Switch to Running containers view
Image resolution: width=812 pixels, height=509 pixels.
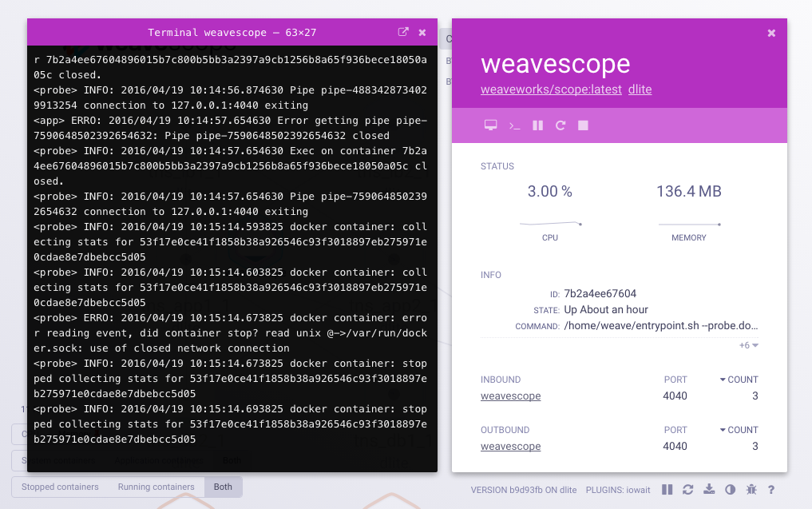pyautogui.click(x=154, y=487)
